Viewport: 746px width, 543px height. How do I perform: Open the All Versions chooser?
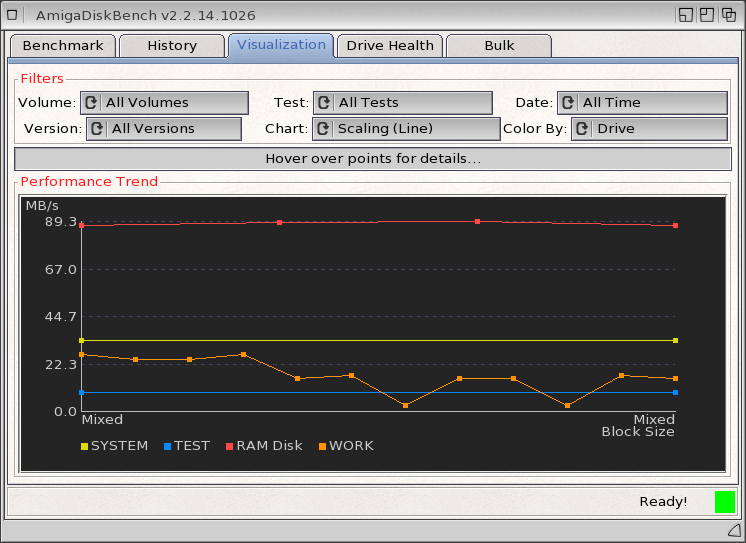164,129
